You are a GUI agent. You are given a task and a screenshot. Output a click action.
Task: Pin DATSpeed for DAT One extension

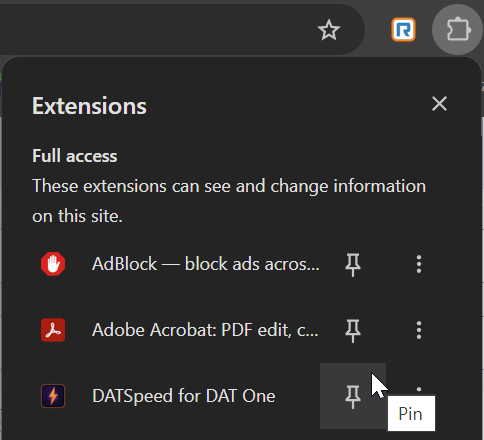pos(353,396)
